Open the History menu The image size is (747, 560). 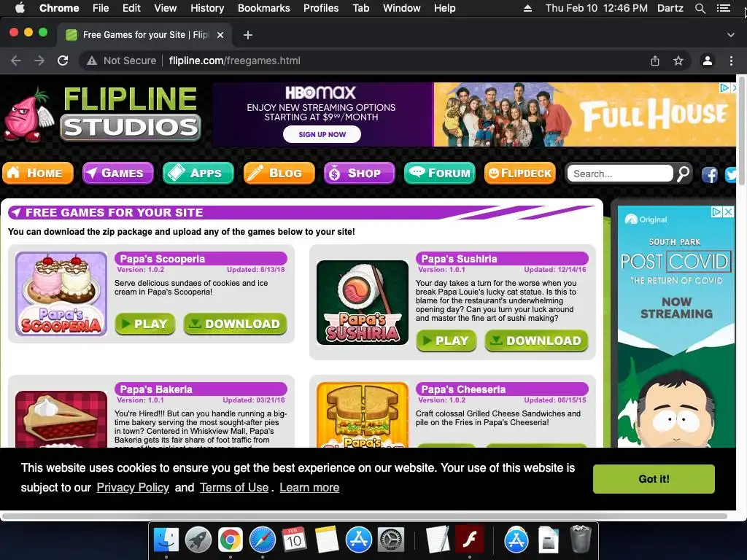point(207,8)
